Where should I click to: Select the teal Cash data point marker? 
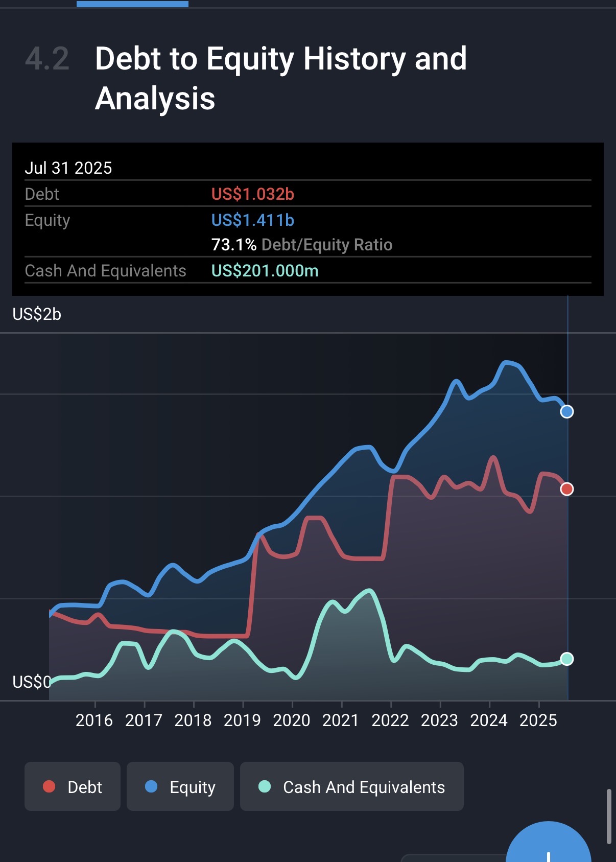point(566,659)
